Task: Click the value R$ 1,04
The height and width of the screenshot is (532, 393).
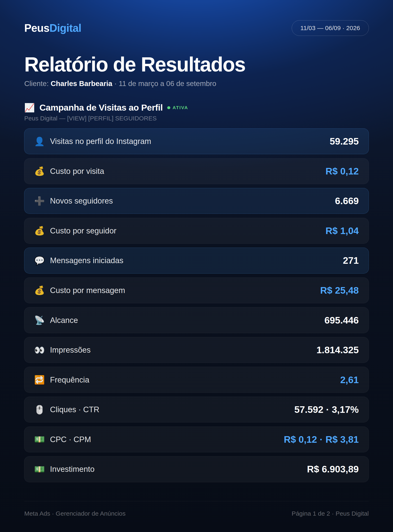Action: coord(342,231)
